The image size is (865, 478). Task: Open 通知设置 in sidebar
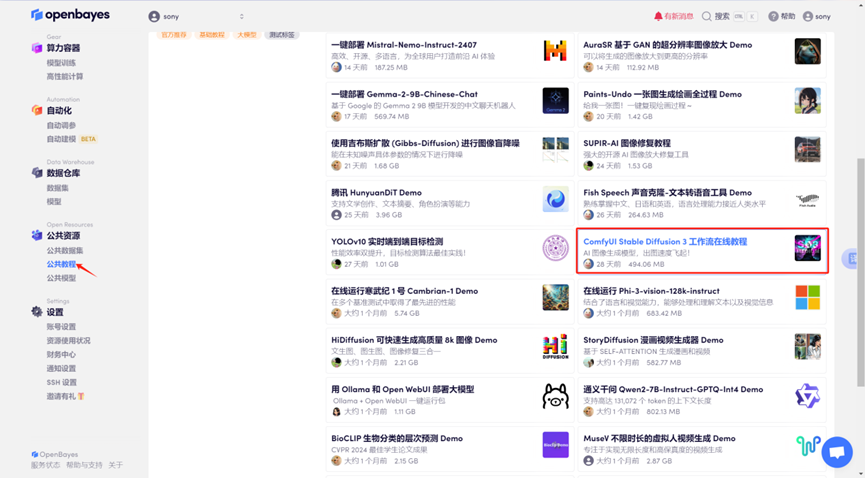tap(61, 368)
